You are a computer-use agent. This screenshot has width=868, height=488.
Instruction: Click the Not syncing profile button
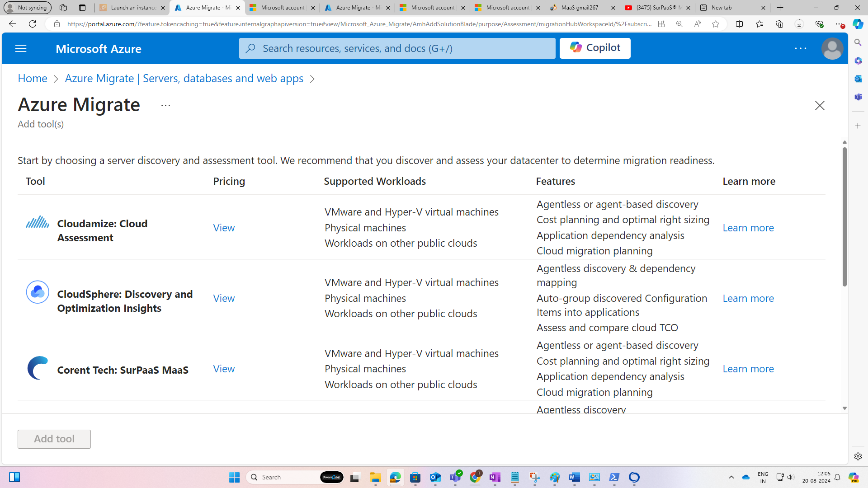[27, 8]
